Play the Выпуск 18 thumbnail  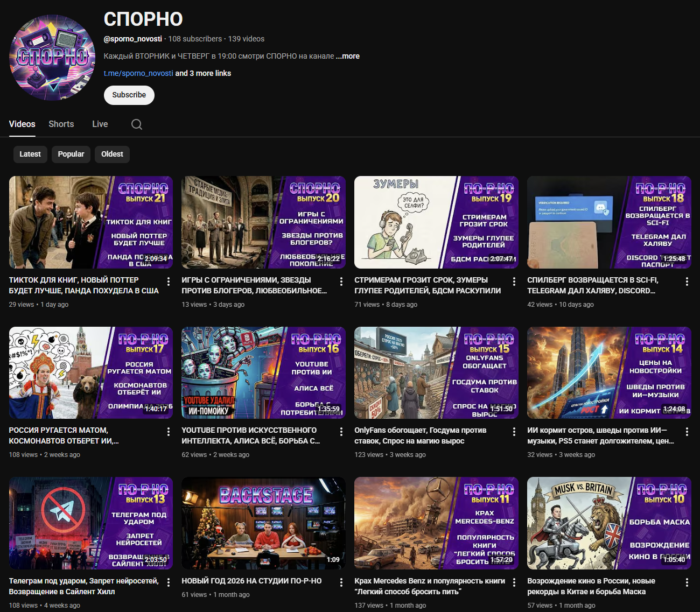tap(610, 222)
